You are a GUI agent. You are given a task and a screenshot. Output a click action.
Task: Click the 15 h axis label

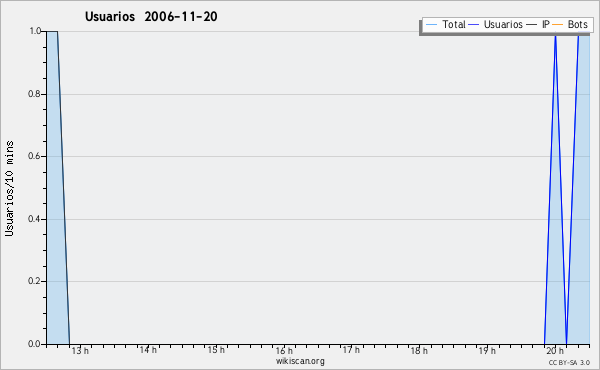[x=216, y=350]
